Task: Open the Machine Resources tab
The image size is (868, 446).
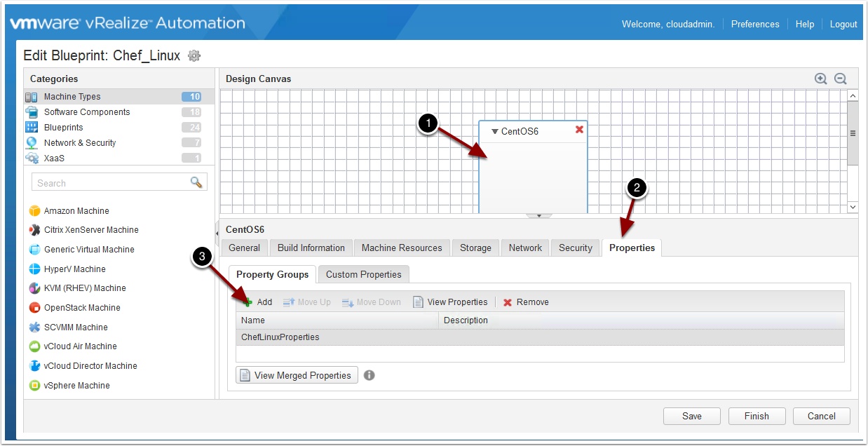Action: click(x=402, y=248)
